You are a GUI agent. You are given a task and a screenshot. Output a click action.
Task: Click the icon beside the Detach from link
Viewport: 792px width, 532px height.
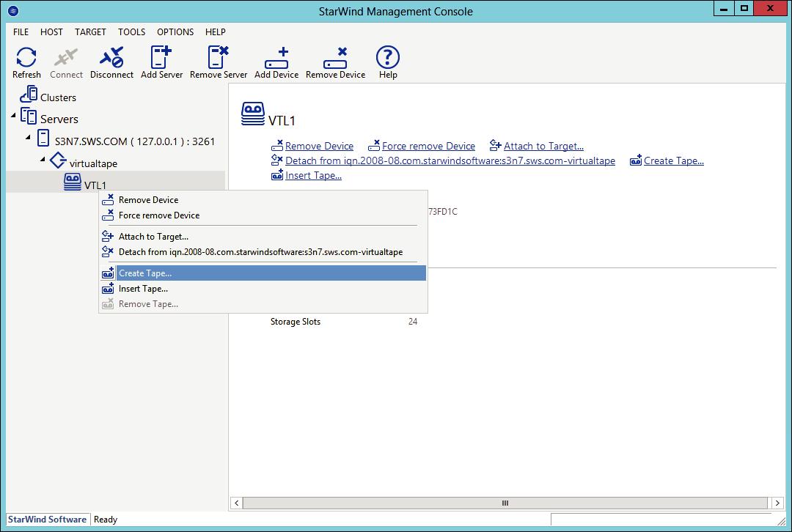pyautogui.click(x=276, y=160)
